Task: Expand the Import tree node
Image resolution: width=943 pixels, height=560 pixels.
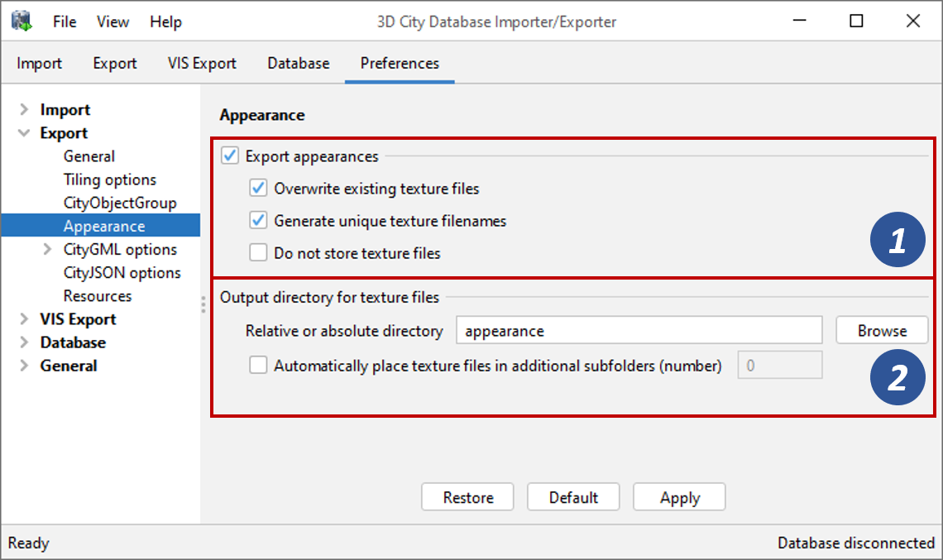Action: pos(24,109)
